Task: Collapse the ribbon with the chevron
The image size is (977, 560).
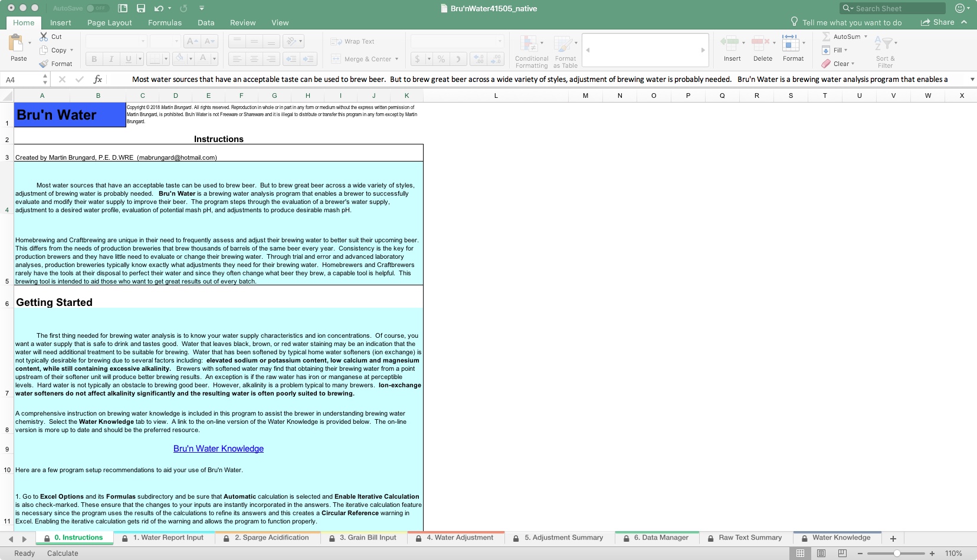Action: tap(964, 22)
